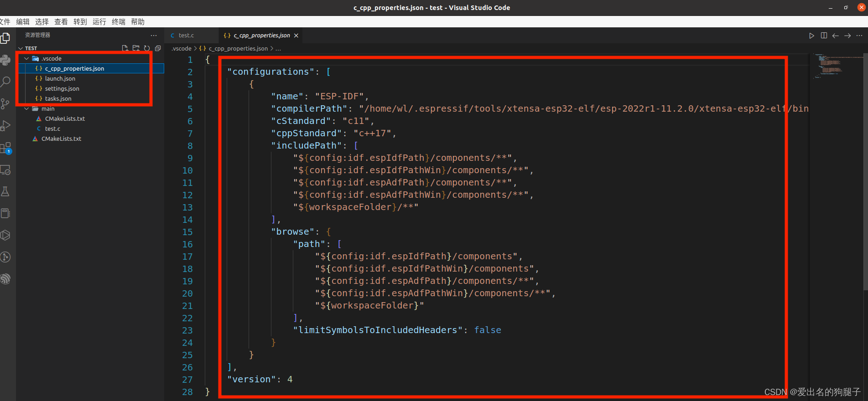This screenshot has width=868, height=401.
Task: Click the "includePath" key on line 8
Action: pyautogui.click(x=306, y=145)
